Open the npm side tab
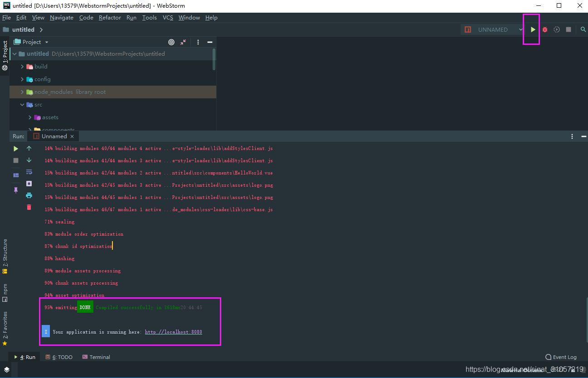Viewport: 588px width, 378px height. 5,293
